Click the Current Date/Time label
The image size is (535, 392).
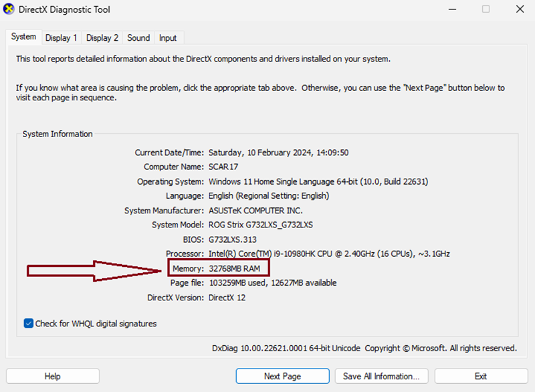tap(169, 153)
